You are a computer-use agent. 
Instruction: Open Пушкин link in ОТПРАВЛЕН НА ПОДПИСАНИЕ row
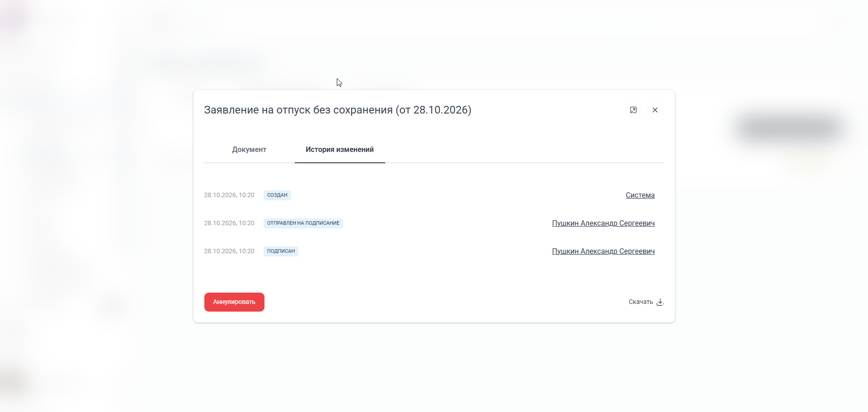603,223
